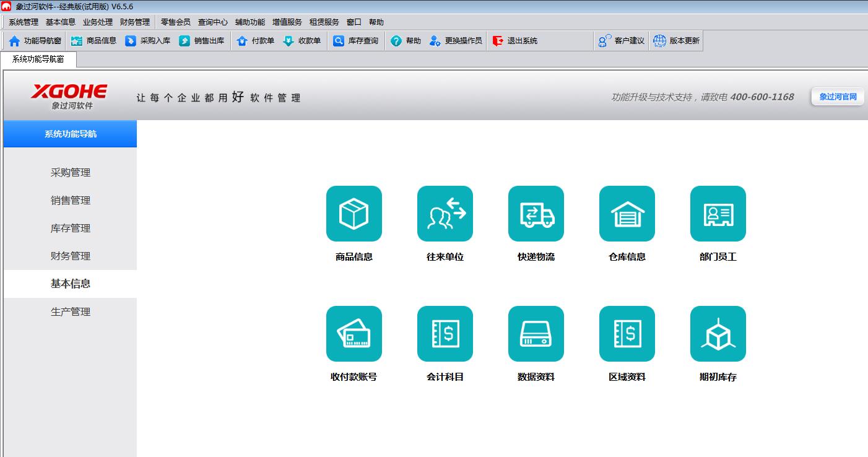Screen dimensions: 868x457
Task: Click the 退出系统 toolbar button
Action: [514, 41]
